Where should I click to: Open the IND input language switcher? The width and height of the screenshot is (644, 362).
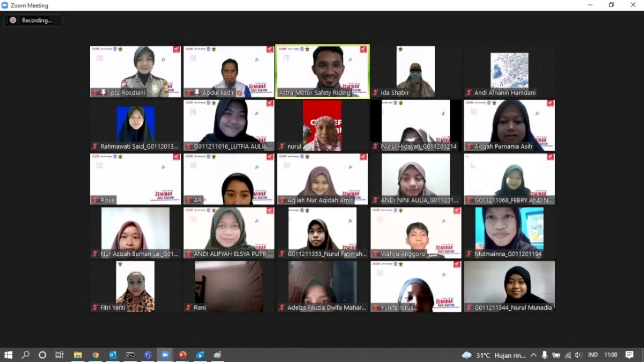[x=593, y=355]
